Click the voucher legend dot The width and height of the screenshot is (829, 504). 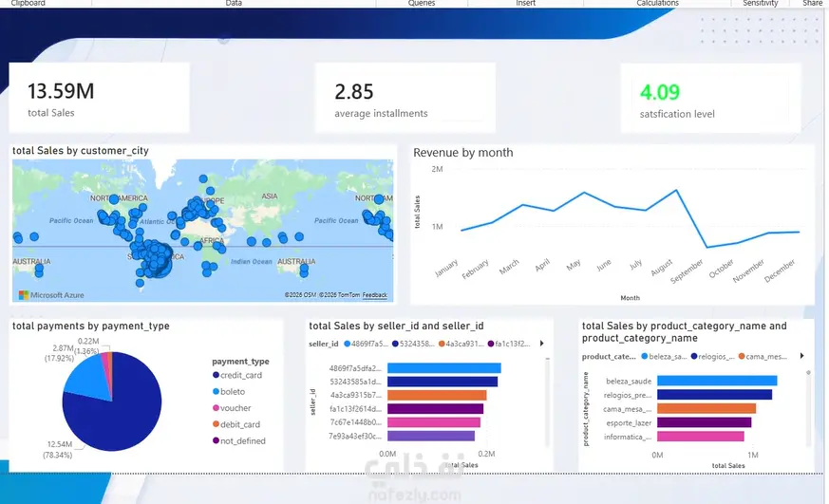pyautogui.click(x=216, y=408)
